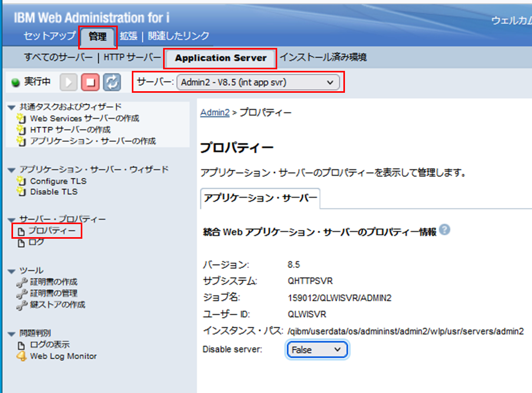Select the アプリケーション・サーバー properties tab
The height and width of the screenshot is (393, 532).
(x=260, y=198)
